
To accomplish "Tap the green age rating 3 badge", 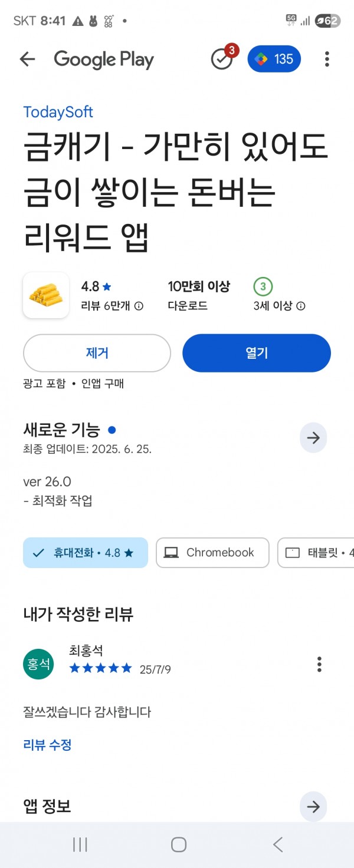I will coord(263,287).
